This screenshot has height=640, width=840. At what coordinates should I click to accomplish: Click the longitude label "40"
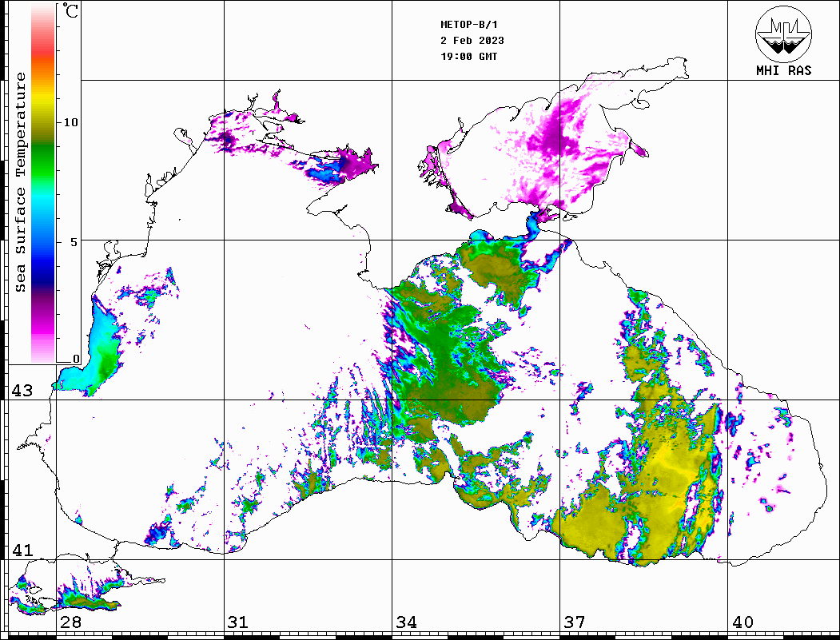coord(742,622)
